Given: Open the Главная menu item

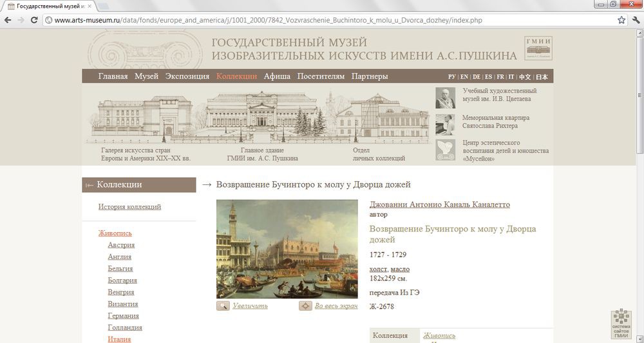Looking at the screenshot, I should (113, 76).
